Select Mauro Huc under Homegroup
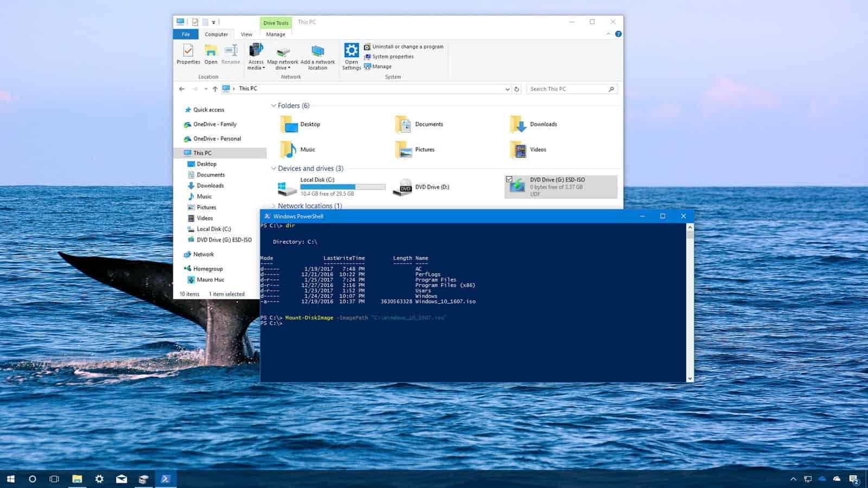868x488 pixels. 206,280
